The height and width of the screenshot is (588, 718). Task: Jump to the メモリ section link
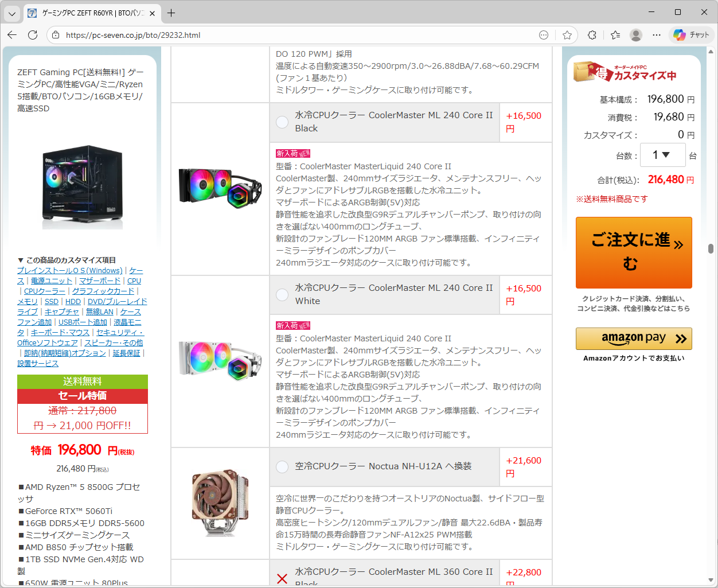pos(27,302)
